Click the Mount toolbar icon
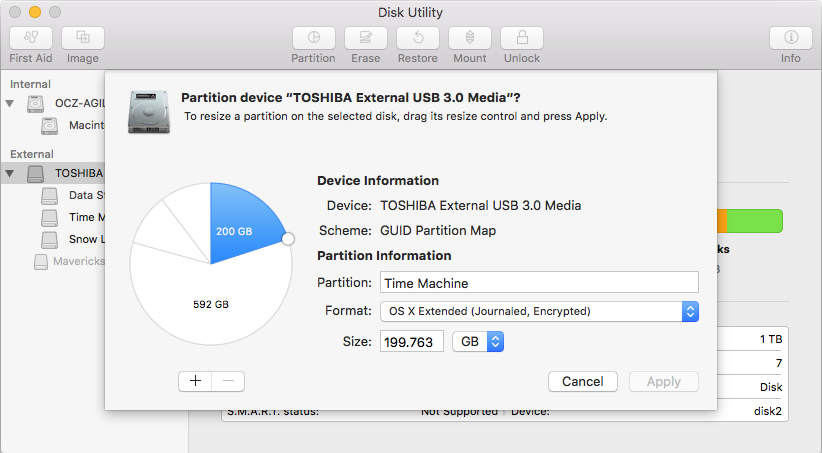This screenshot has width=822, height=453. (470, 38)
